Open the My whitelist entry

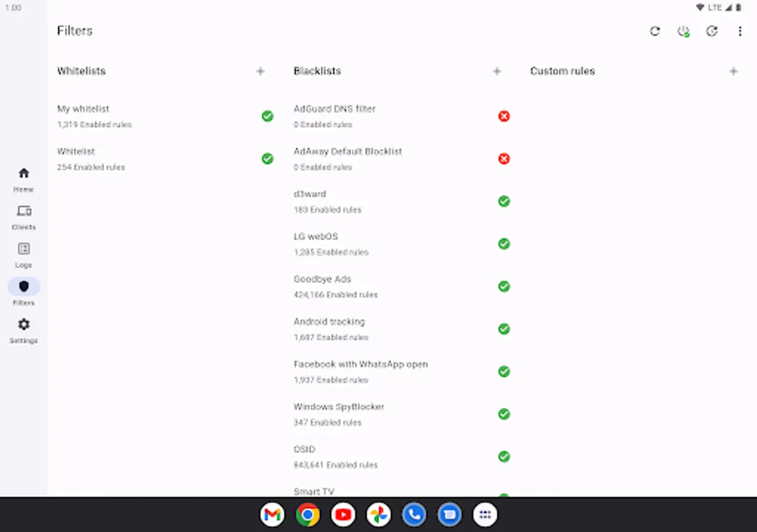pyautogui.click(x=166, y=116)
